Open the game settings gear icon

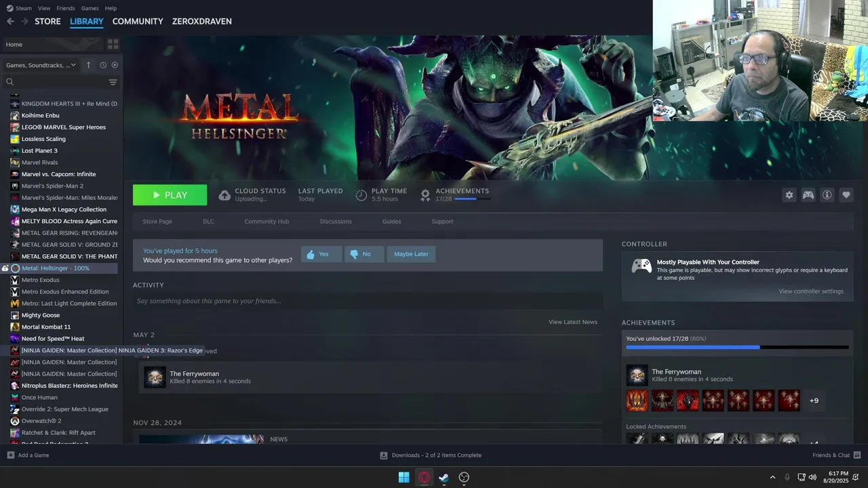pos(789,195)
